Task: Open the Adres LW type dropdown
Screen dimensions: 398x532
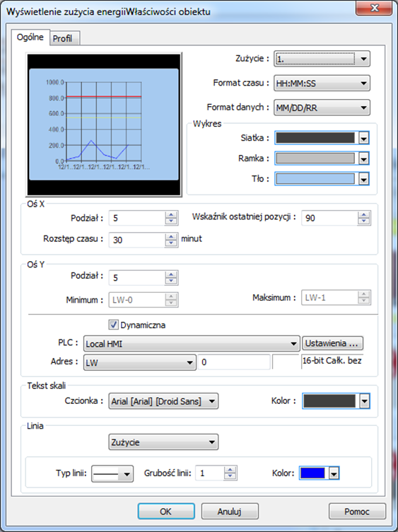Action: point(140,362)
